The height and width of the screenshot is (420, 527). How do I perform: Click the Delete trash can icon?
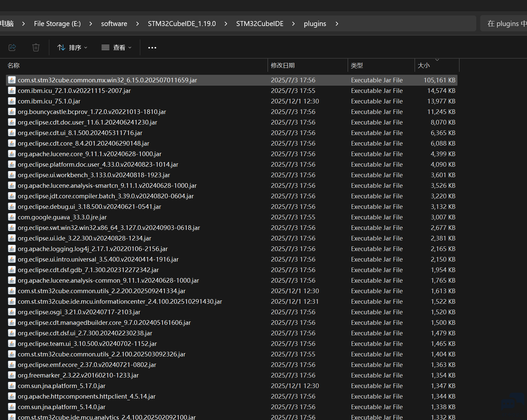pos(36,47)
